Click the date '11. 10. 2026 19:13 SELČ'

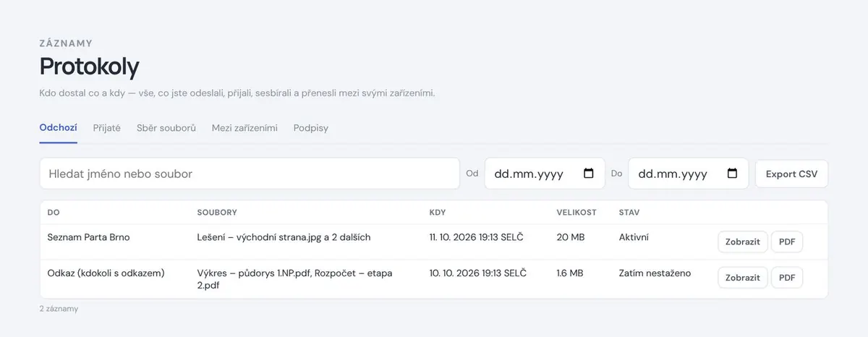[x=477, y=237]
